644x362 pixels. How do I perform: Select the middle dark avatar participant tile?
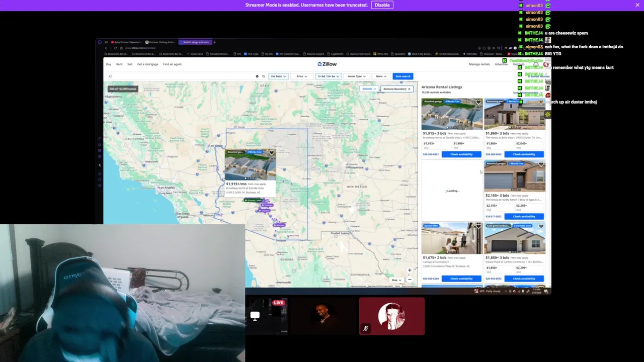tap(324, 316)
